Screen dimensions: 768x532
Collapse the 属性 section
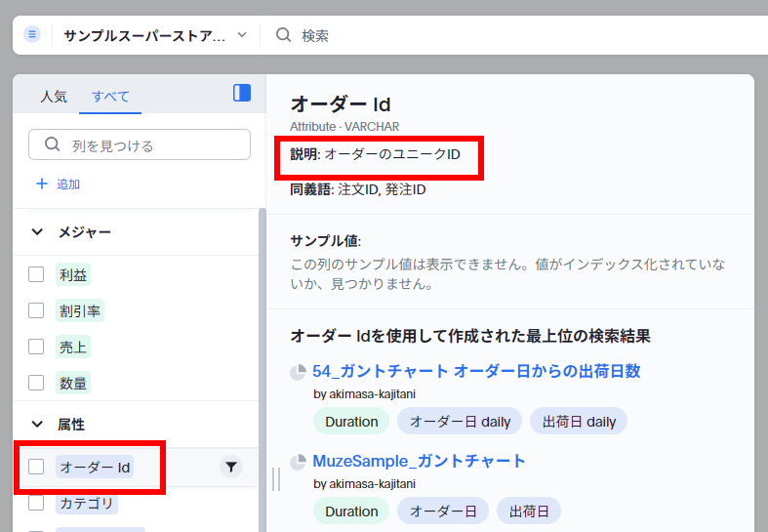coord(38,425)
